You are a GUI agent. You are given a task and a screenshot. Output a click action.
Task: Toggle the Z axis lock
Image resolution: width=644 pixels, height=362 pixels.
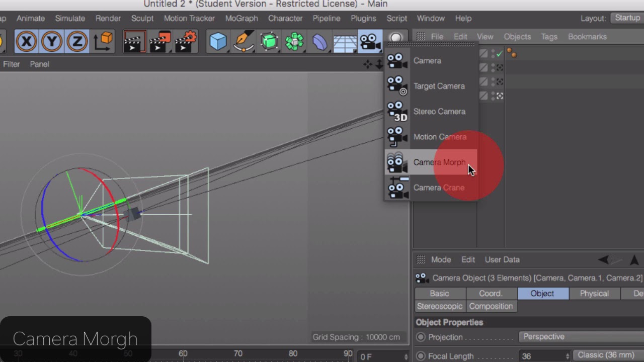click(x=77, y=41)
